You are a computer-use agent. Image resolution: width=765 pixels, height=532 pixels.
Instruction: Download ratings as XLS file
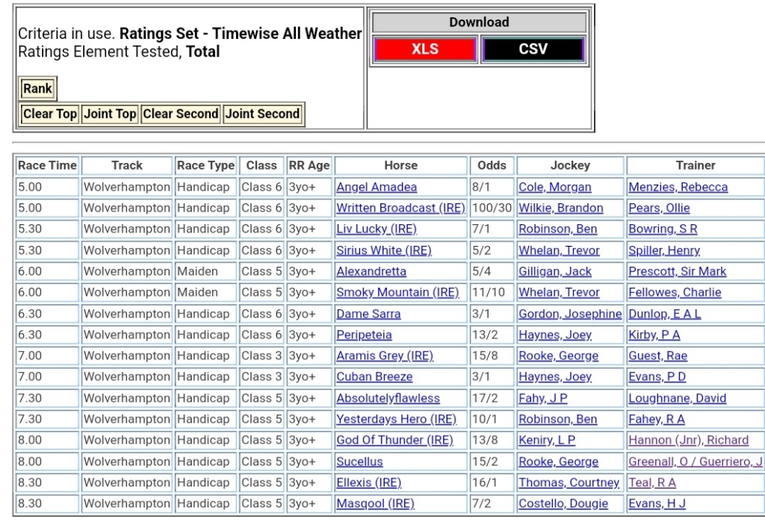point(424,49)
